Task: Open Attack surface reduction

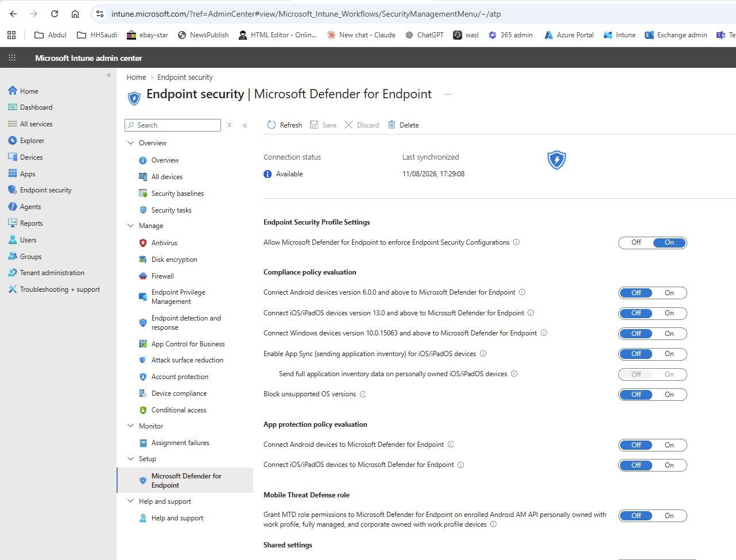Action: (187, 360)
